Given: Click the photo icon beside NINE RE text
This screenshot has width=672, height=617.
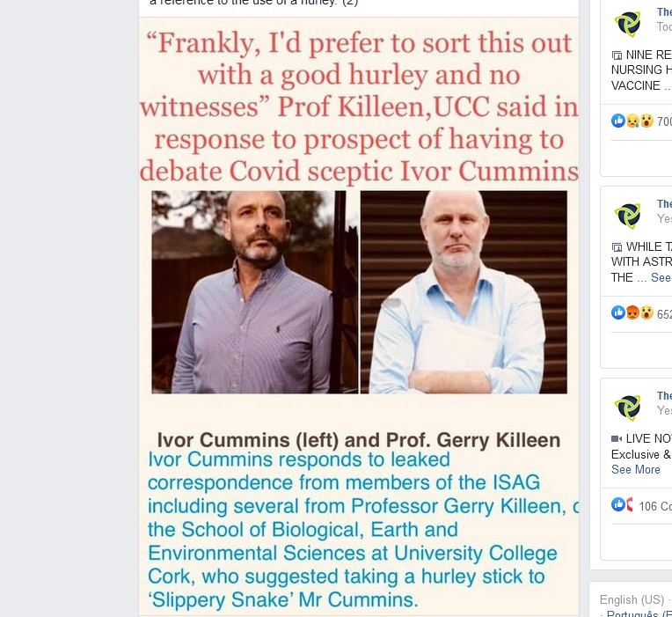Looking at the screenshot, I should pyautogui.click(x=617, y=55).
